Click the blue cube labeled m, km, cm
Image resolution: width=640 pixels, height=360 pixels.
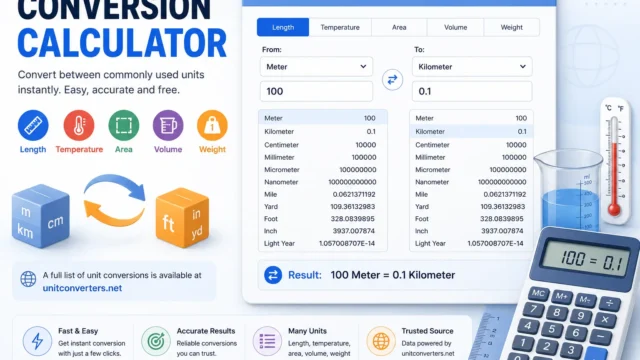pos(40,216)
